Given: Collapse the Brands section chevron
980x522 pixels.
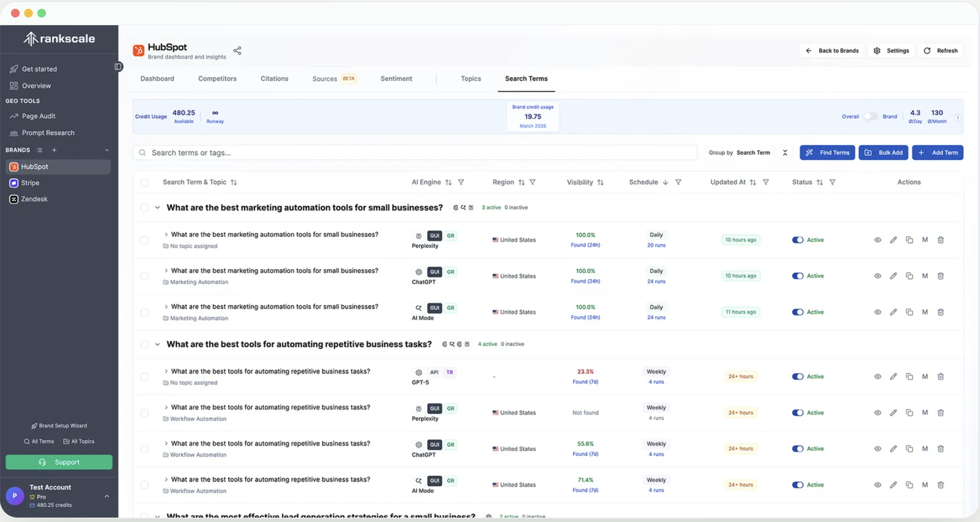Looking at the screenshot, I should point(107,150).
